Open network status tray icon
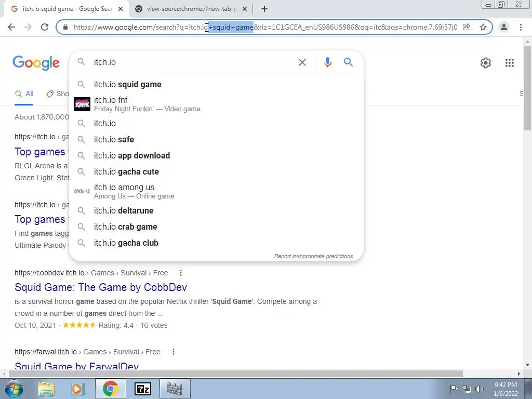 pos(467,389)
